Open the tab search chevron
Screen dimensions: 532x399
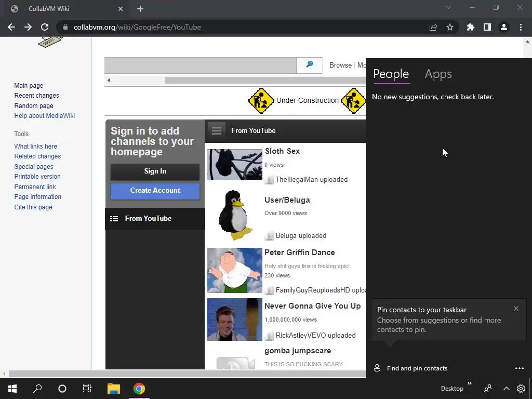(x=448, y=7)
